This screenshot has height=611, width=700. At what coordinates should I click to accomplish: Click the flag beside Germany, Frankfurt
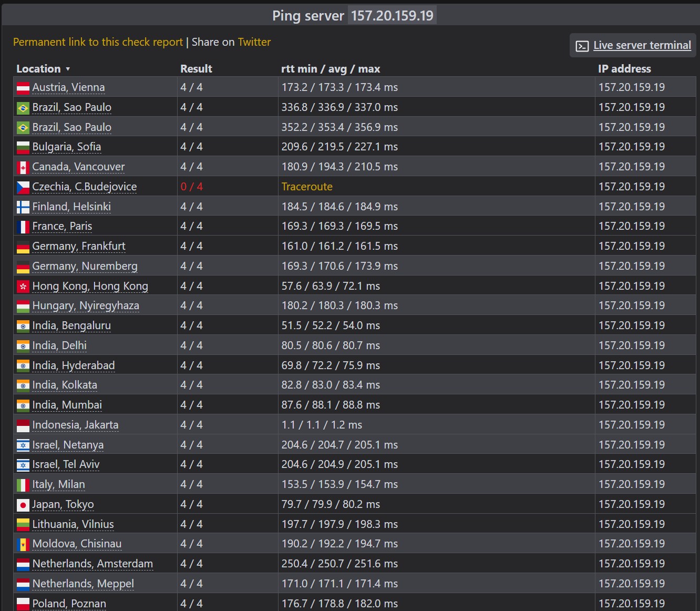tap(23, 247)
